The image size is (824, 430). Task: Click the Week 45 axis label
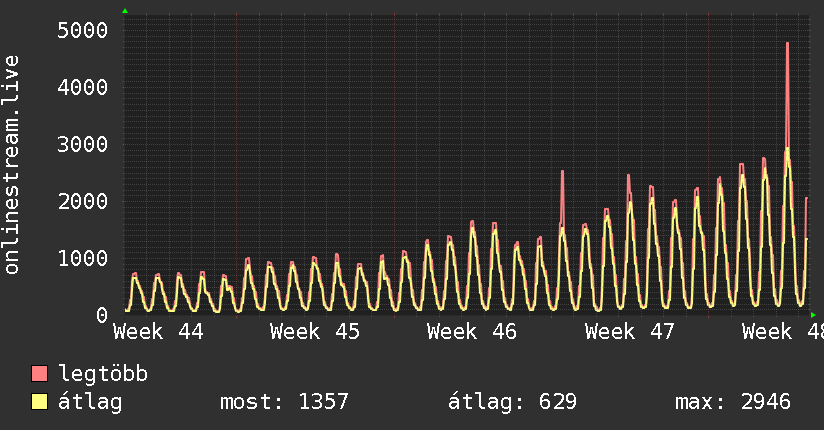315,332
